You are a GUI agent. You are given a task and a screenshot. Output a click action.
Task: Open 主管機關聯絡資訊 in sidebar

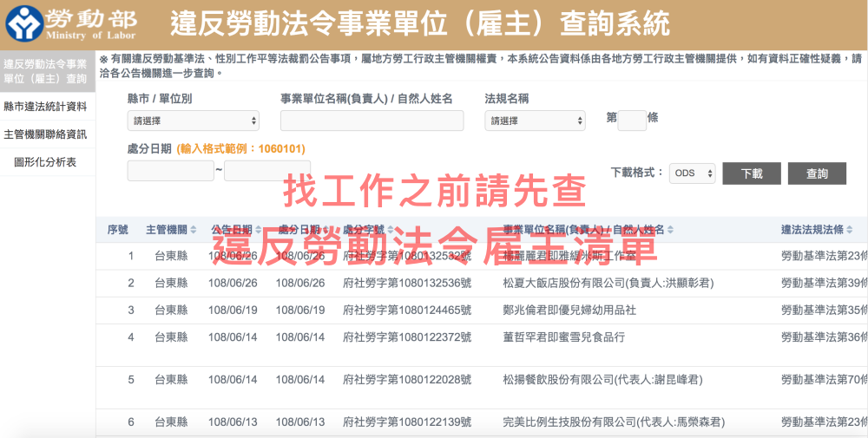pos(45,134)
